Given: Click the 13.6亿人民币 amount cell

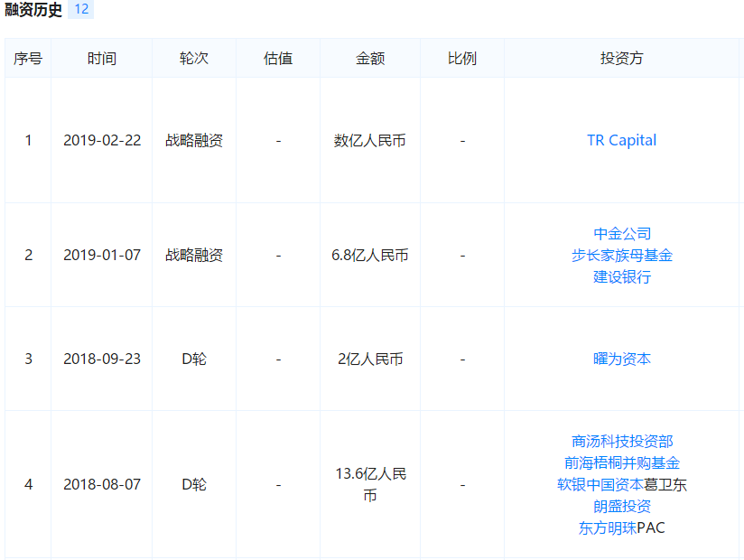Looking at the screenshot, I should [x=370, y=485].
